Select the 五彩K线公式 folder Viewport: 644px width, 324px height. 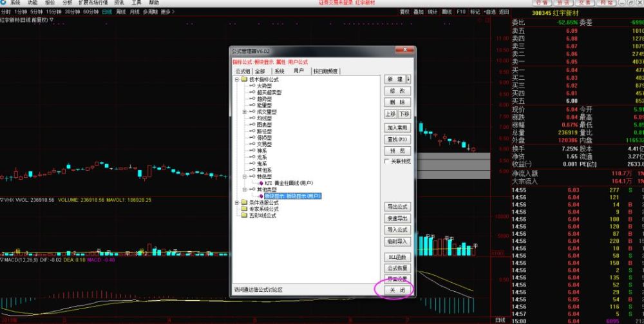coord(263,216)
